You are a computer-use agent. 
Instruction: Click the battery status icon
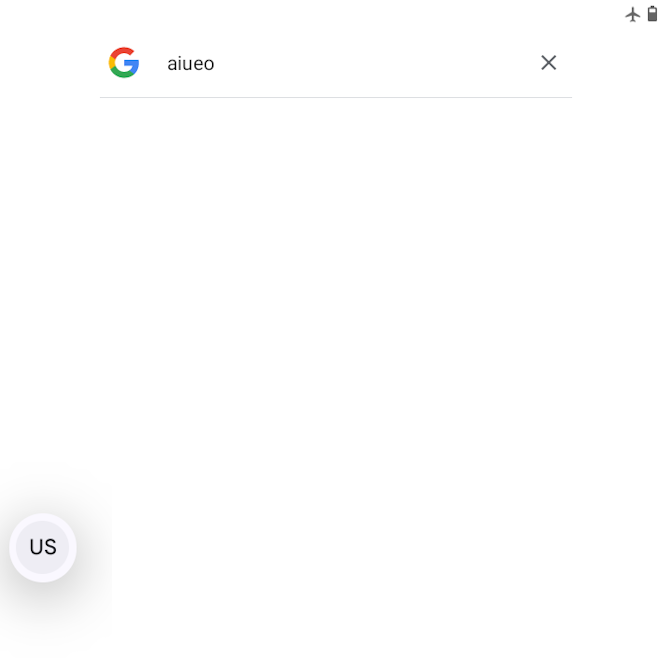click(652, 14)
